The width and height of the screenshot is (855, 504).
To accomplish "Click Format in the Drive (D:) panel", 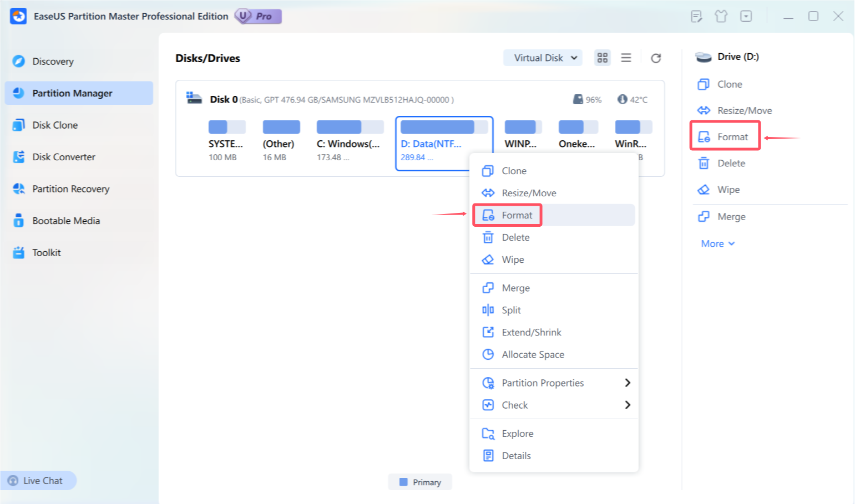I will [x=723, y=137].
